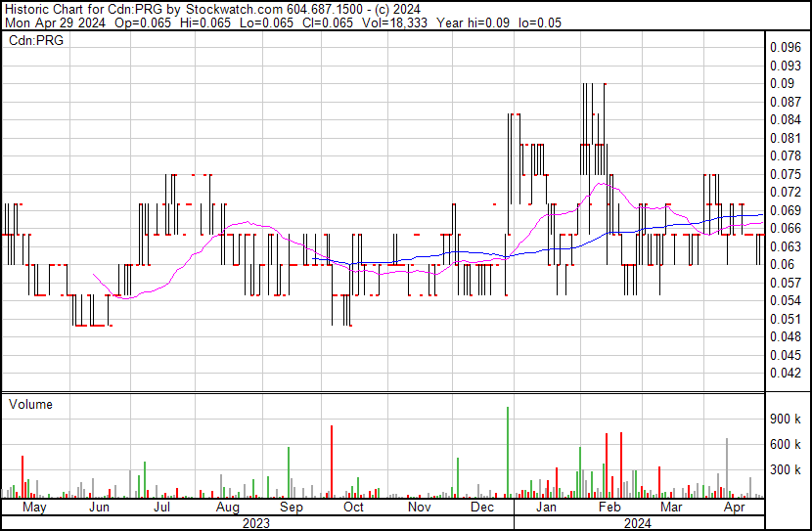This screenshot has height=531, width=812.
Task: Click the Sep month label
Action: pos(292,508)
